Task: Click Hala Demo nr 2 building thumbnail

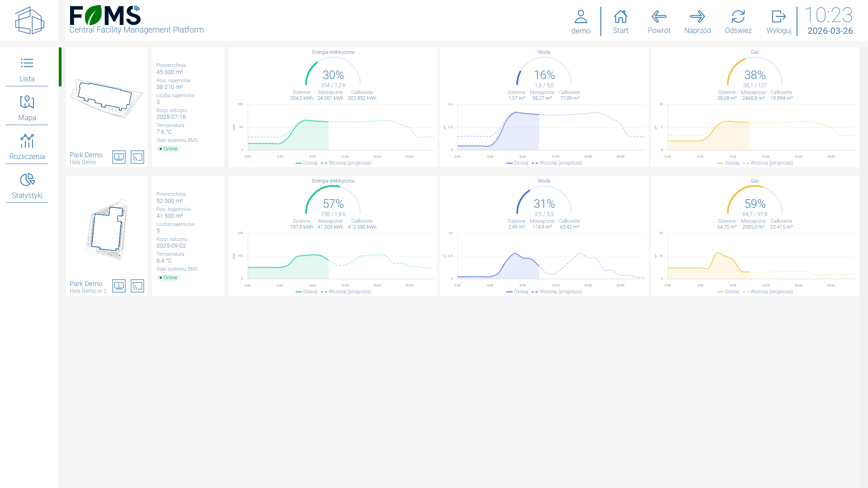Action: coord(107,230)
